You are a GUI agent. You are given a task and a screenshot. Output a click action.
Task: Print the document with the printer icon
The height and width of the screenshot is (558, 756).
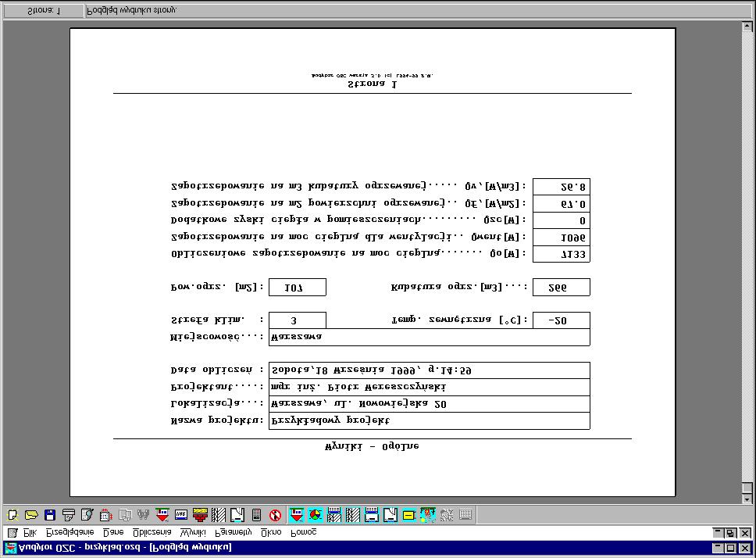point(69,515)
